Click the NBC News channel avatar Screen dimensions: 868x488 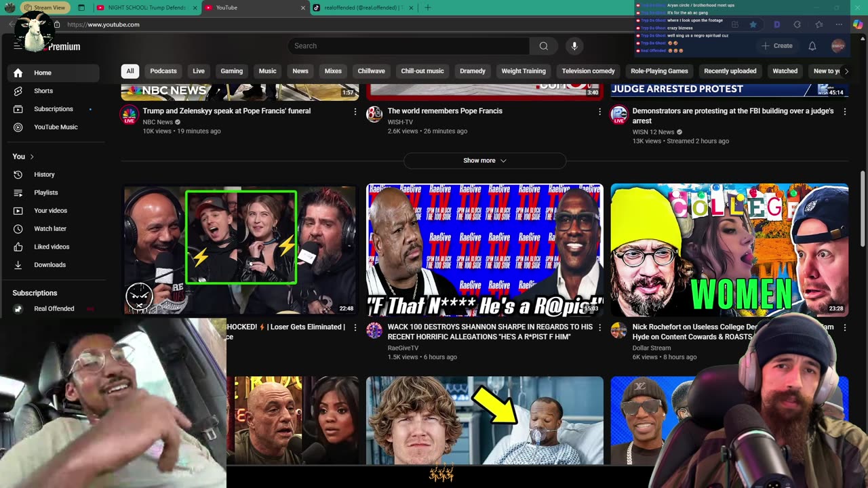pyautogui.click(x=130, y=115)
